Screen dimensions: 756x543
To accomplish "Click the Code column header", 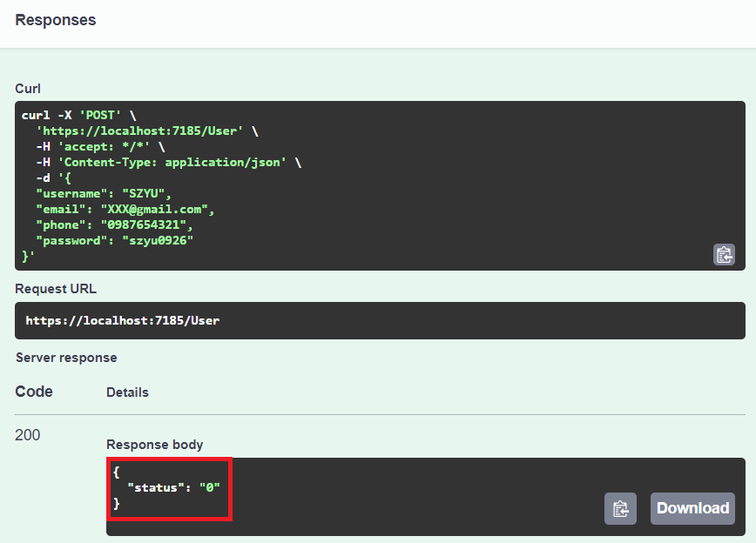I will (x=34, y=392).
